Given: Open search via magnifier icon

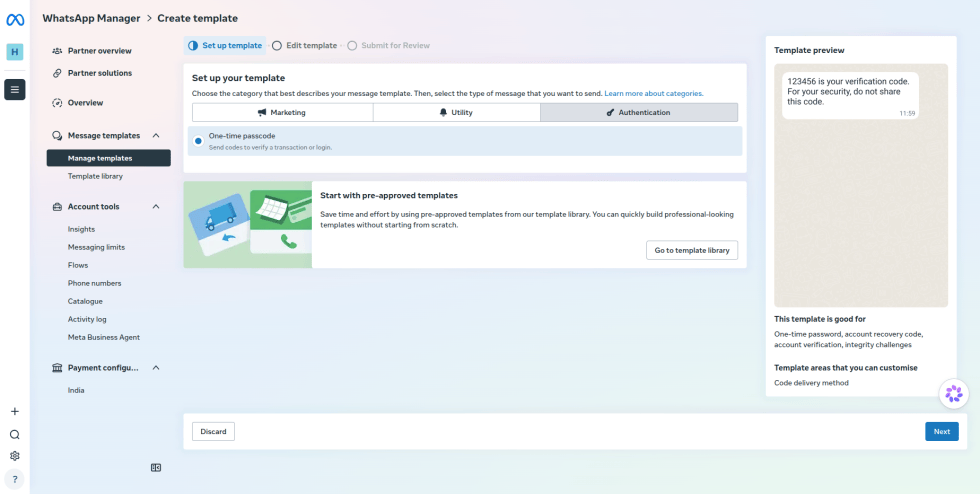Looking at the screenshot, I should [15, 435].
